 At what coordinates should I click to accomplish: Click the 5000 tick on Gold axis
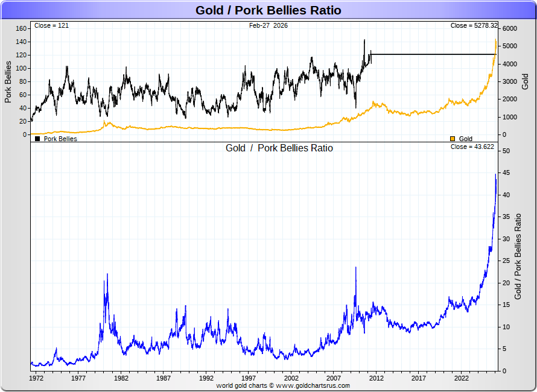[510, 46]
